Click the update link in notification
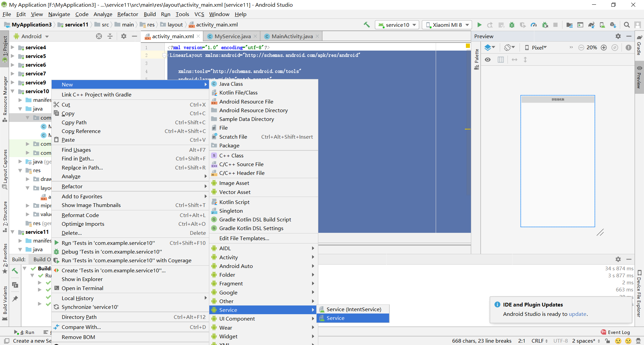Viewport: 644px width, 345px height. point(578,314)
